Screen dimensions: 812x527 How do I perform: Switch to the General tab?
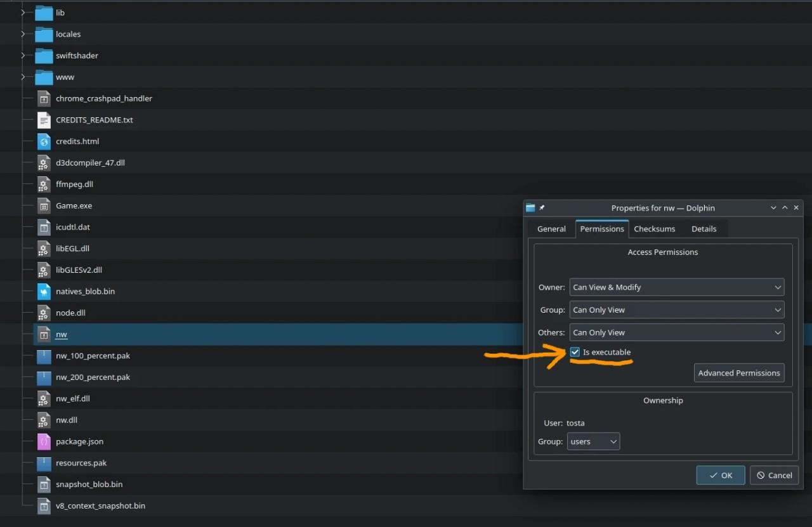coord(551,229)
